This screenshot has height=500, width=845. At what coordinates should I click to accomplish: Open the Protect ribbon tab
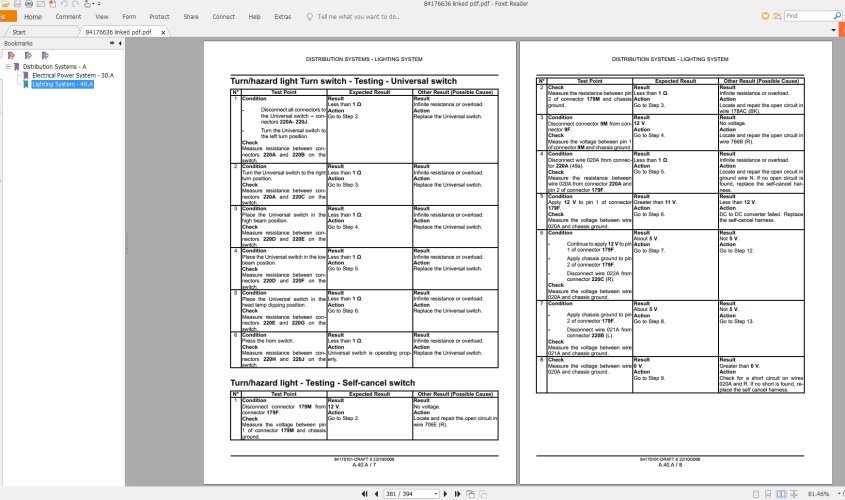159,17
